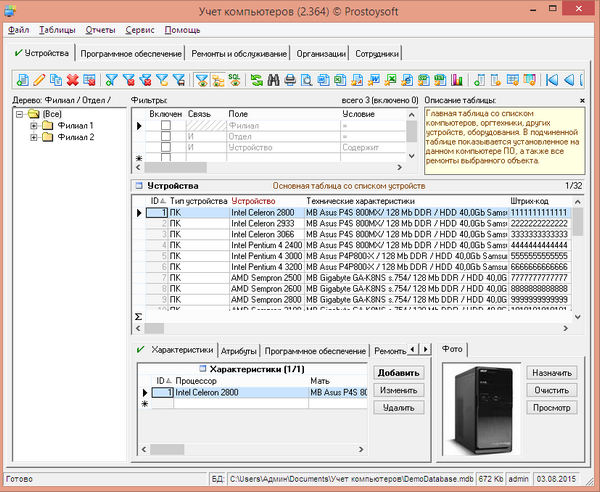Collapse the (Все) root tree node
Viewport: 600px width, 492px height.
click(x=20, y=115)
